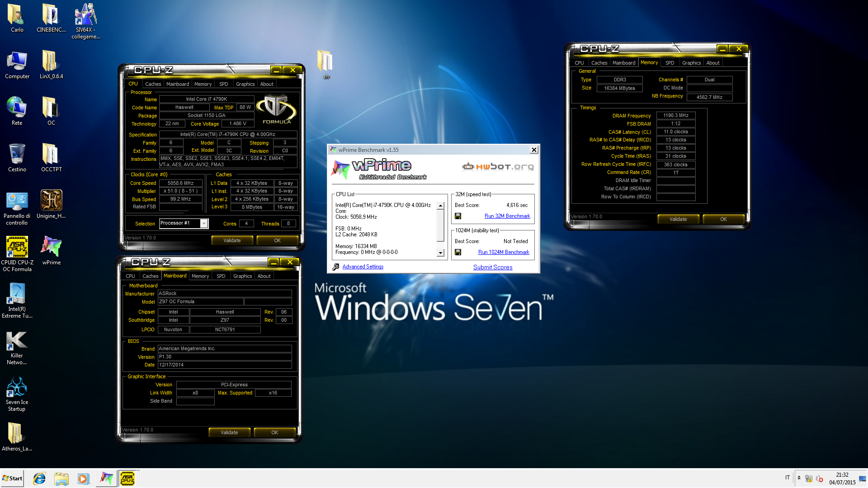
Task: Click Validate in the Memory window
Action: (678, 219)
